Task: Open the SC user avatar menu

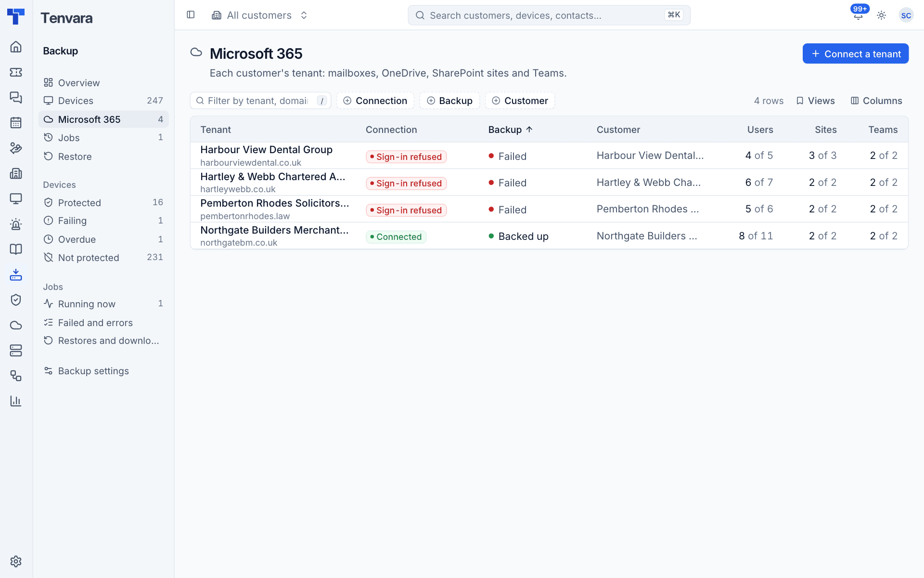Action: (906, 15)
